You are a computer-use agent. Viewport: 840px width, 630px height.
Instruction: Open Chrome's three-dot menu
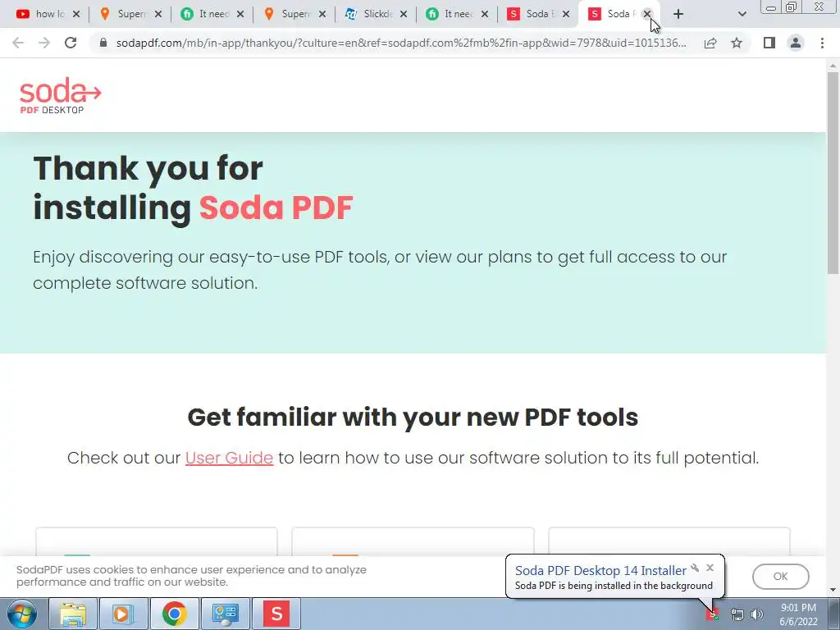822,43
